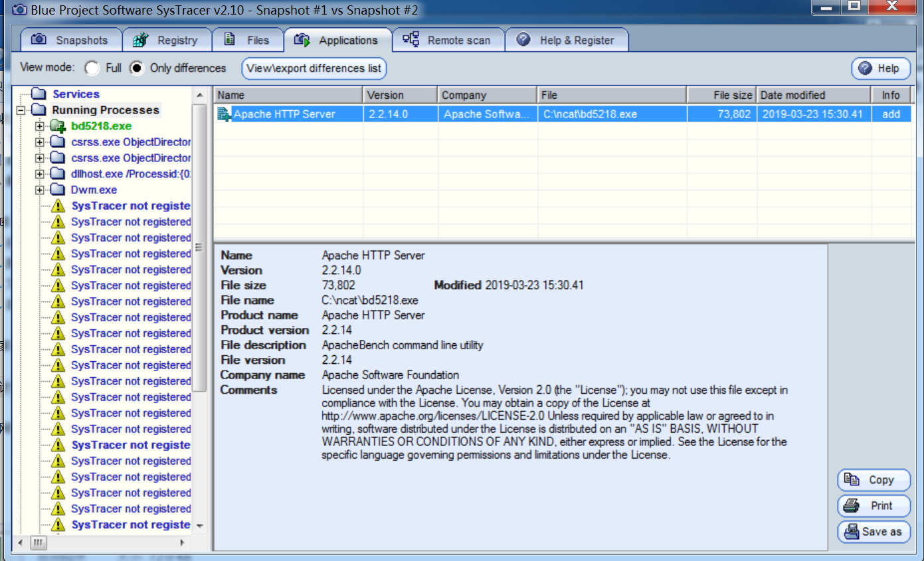Click the printer icon on Print button
Viewport: 924px width, 561px height.
tap(851, 506)
